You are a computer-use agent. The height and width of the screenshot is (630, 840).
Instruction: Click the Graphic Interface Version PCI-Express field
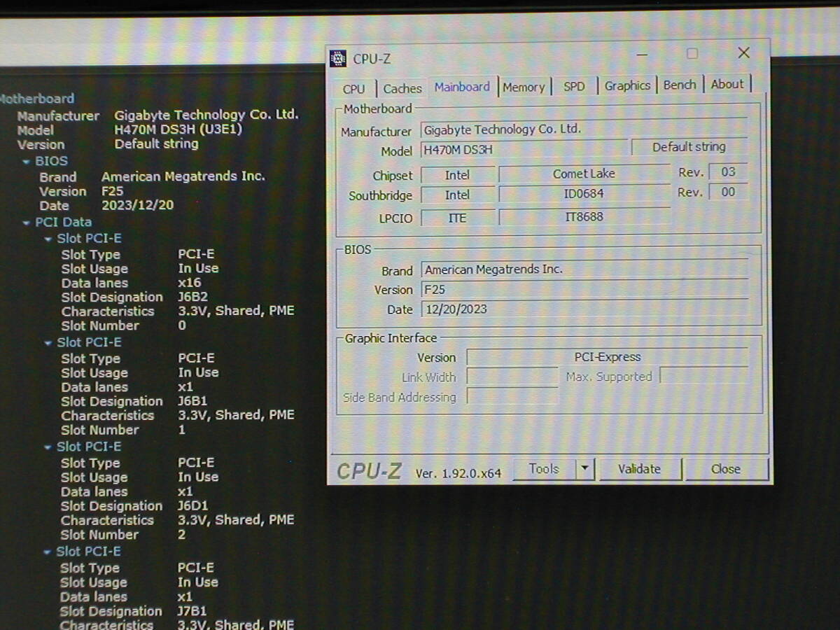[x=608, y=357]
